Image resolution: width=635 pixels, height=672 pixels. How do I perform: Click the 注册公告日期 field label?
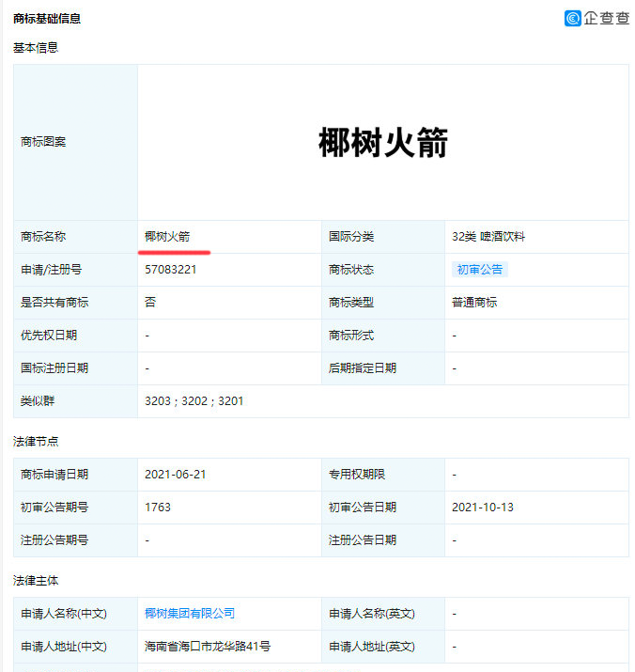point(363,540)
